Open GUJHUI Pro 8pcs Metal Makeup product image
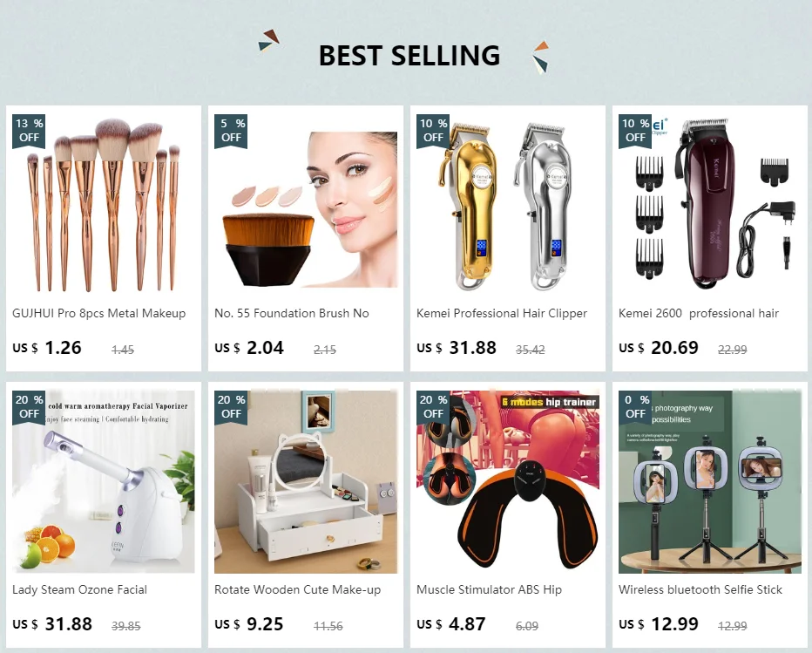 [104, 204]
